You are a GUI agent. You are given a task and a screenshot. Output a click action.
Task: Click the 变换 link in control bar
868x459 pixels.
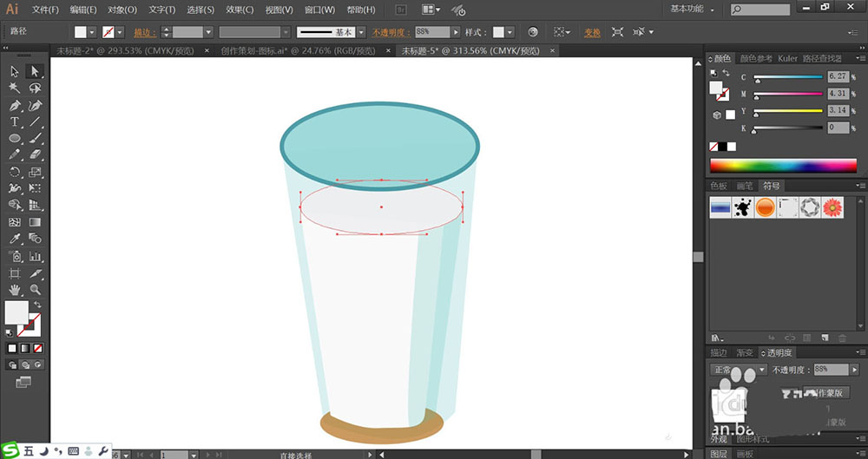[x=592, y=32]
